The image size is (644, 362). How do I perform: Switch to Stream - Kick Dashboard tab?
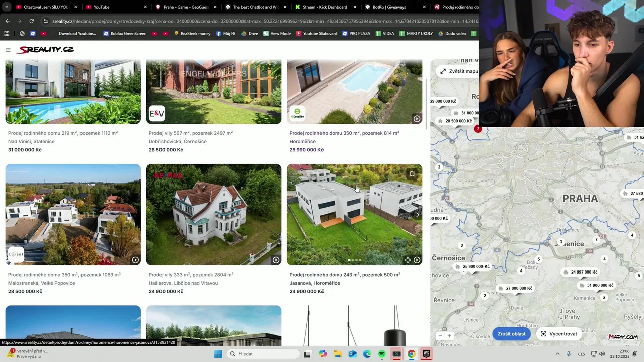325,7
